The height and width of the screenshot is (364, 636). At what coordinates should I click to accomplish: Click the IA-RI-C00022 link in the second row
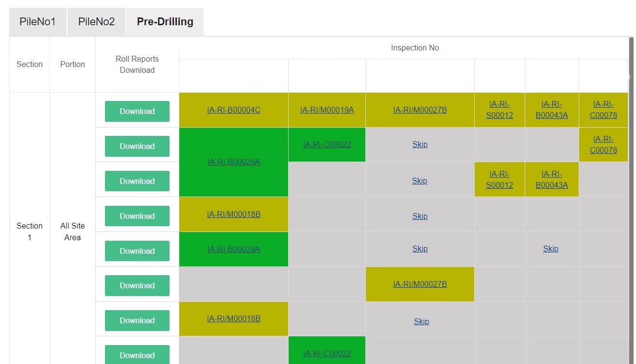(327, 144)
